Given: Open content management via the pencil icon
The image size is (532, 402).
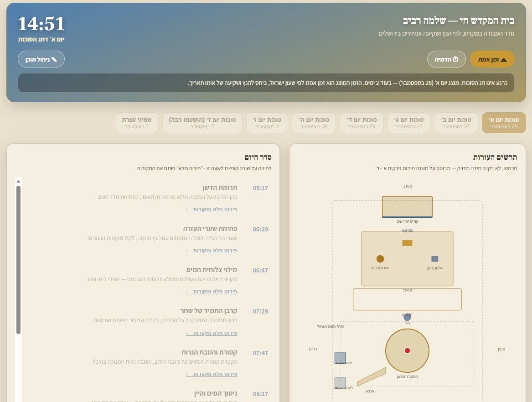Looking at the screenshot, I should pos(41,59).
